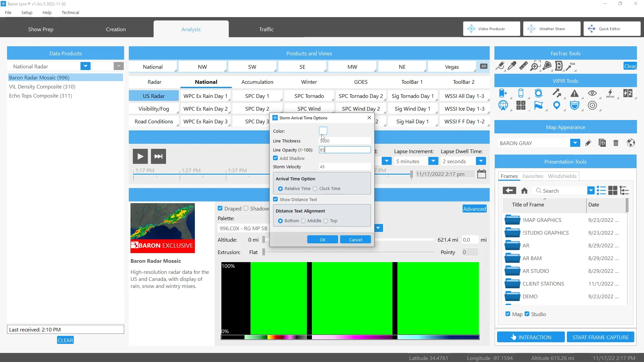
Task: Click the concentric target rings icon
Action: (x=592, y=105)
